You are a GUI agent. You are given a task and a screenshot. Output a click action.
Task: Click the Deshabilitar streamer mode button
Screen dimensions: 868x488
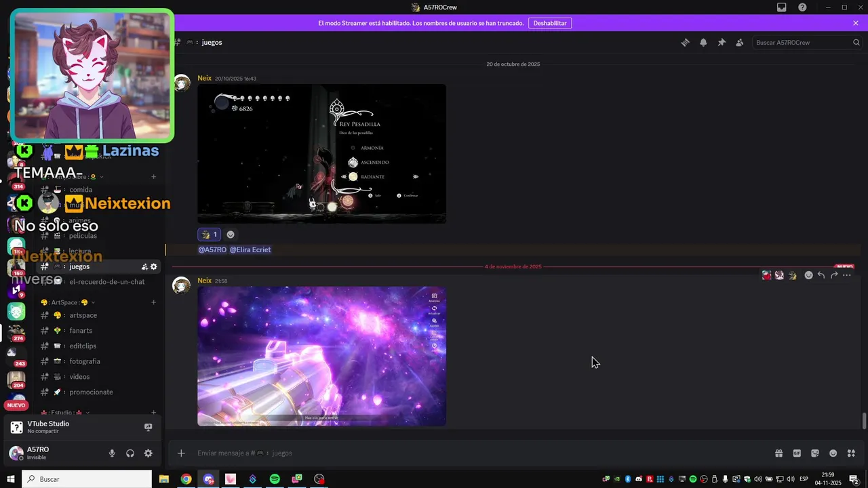coord(550,23)
